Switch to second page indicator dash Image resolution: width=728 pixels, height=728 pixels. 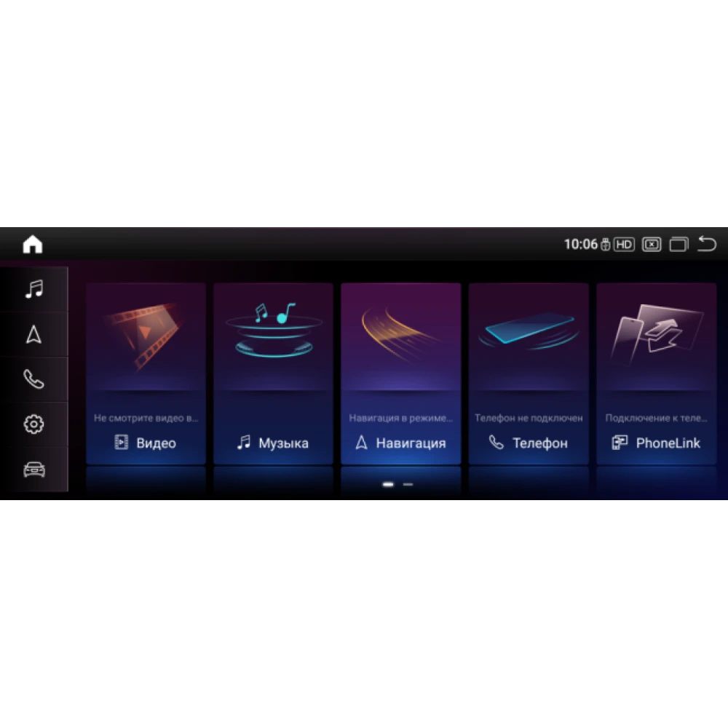[408, 484]
